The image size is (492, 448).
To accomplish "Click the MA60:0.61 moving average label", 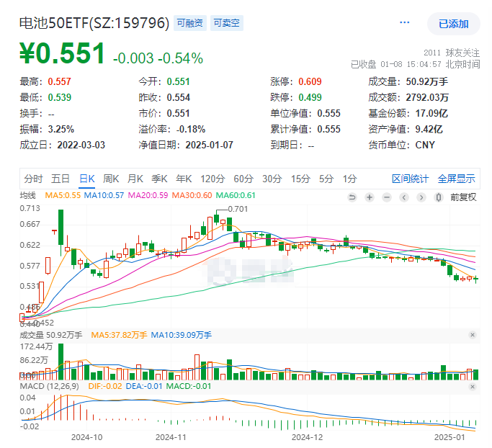I will [x=236, y=195].
